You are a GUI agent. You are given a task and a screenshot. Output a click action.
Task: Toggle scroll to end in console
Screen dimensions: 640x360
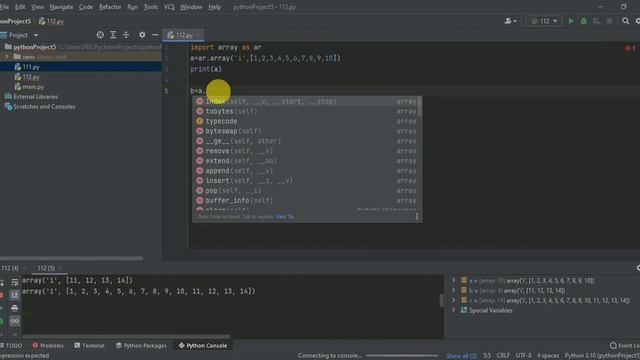(15, 295)
